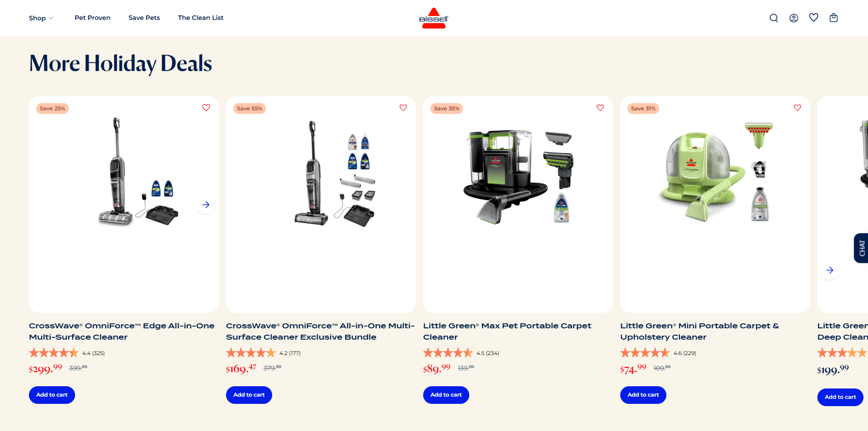Open the Save Pets nav link
This screenshot has height=431, width=868.
[144, 18]
